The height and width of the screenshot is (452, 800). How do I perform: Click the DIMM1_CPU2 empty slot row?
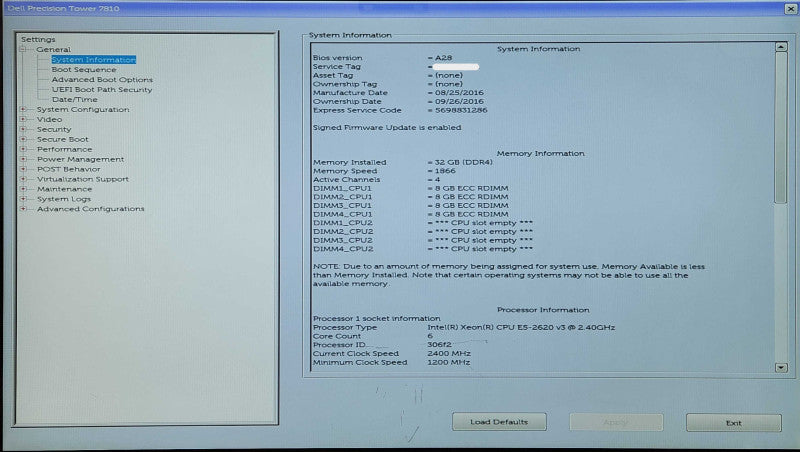(x=423, y=222)
